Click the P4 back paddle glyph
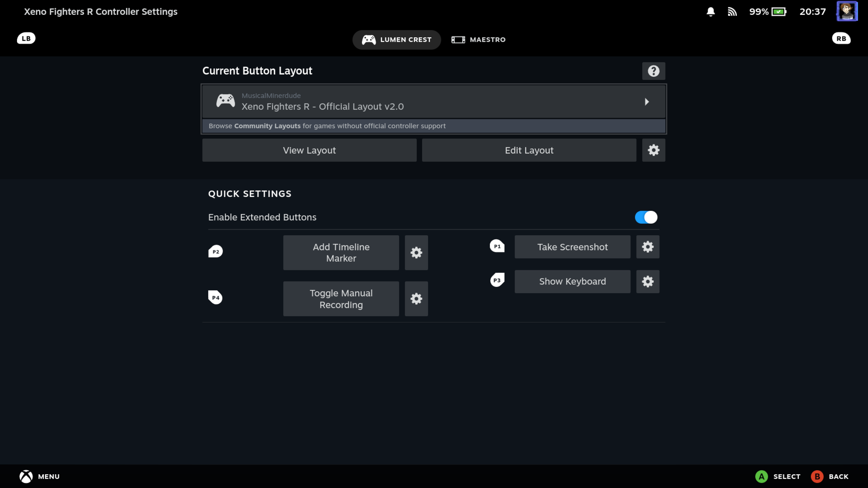The width and height of the screenshot is (868, 488). (x=215, y=297)
